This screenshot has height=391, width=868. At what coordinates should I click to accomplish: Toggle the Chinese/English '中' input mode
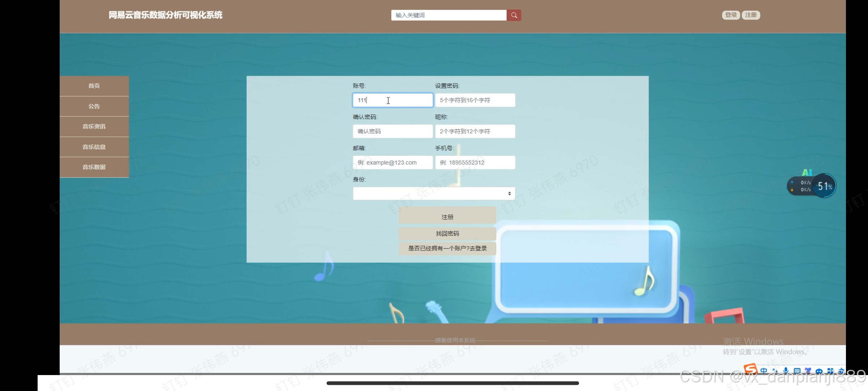pyautogui.click(x=763, y=371)
